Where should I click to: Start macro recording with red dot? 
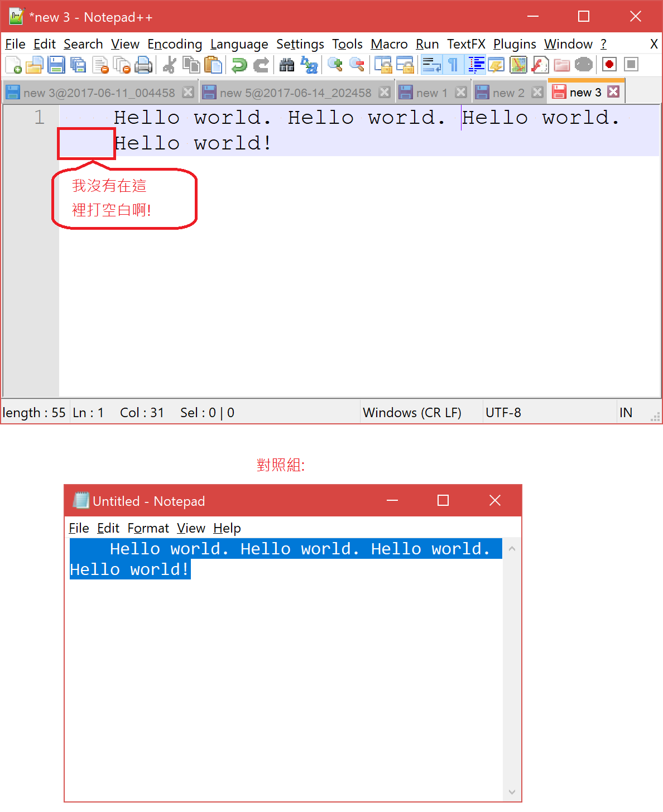609,65
